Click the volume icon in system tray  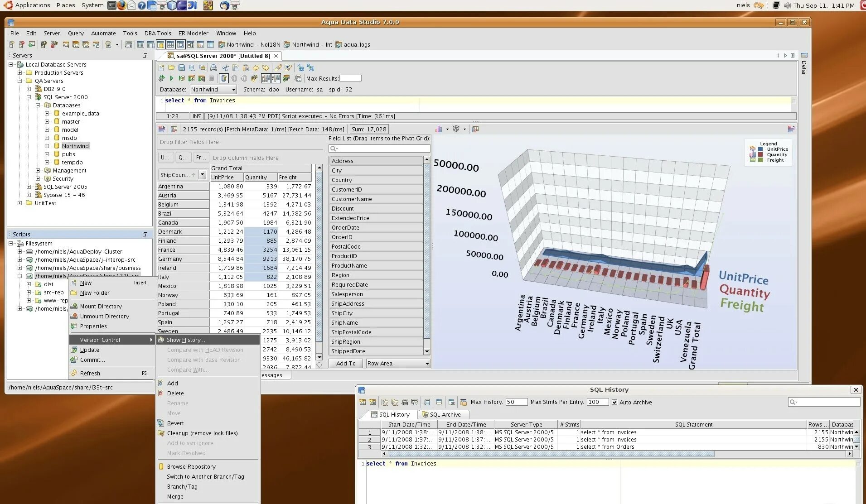point(788,5)
